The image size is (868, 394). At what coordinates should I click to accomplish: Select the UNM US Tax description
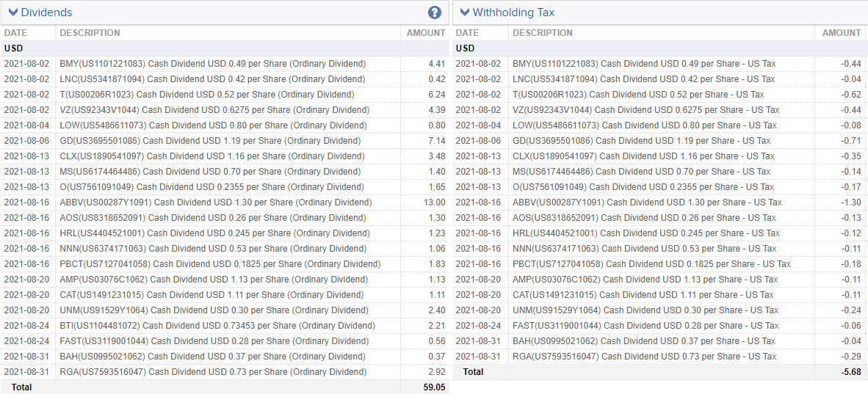645,311
